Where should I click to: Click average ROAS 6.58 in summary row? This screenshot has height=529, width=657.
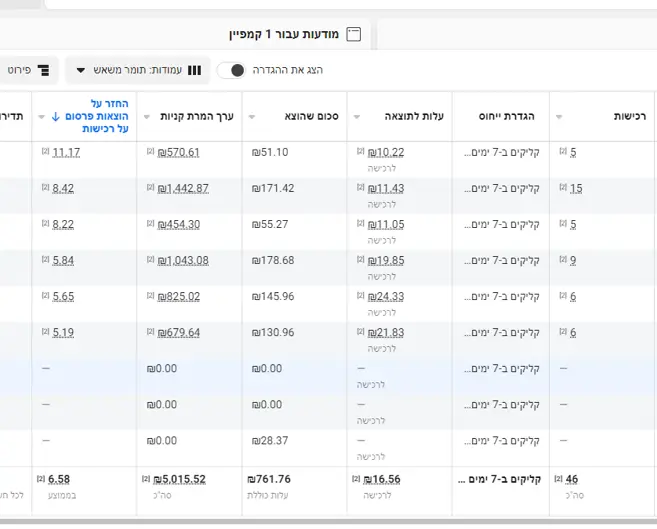point(59,479)
